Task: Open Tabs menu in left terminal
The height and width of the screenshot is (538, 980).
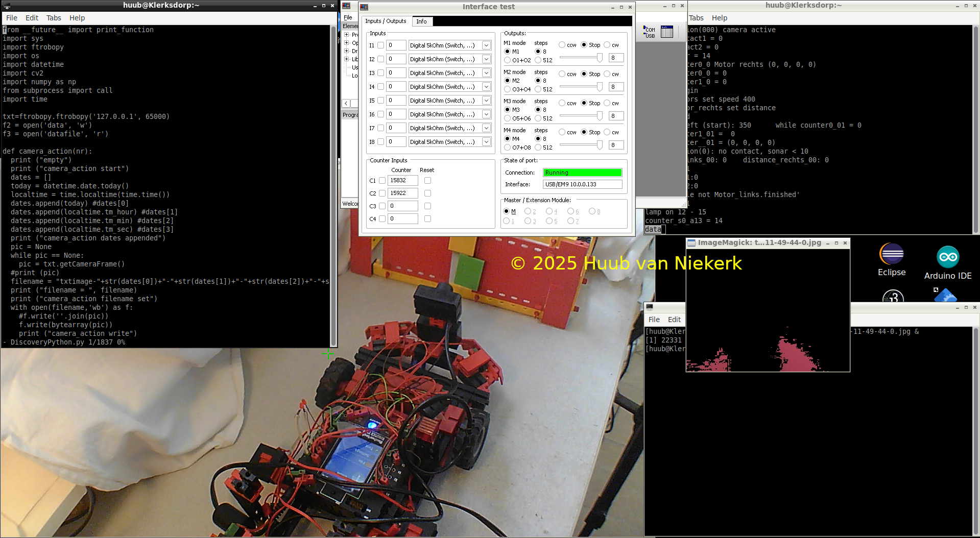Action: click(x=54, y=18)
